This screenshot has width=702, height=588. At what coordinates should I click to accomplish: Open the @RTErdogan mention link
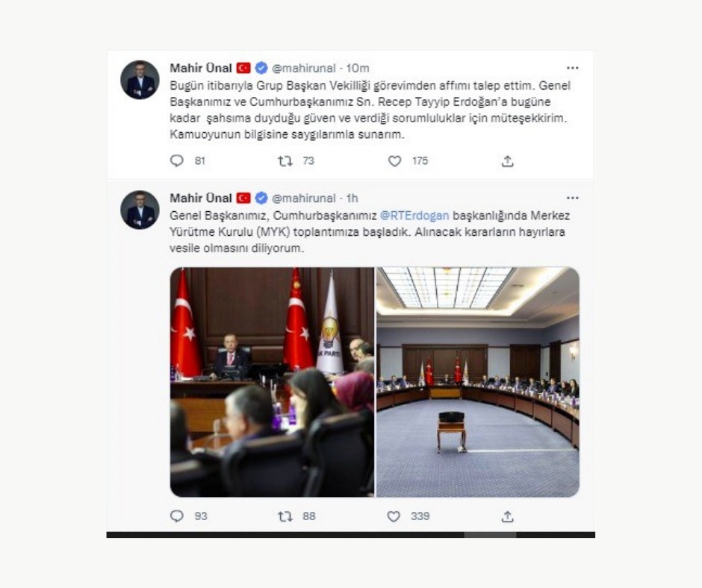[414, 216]
